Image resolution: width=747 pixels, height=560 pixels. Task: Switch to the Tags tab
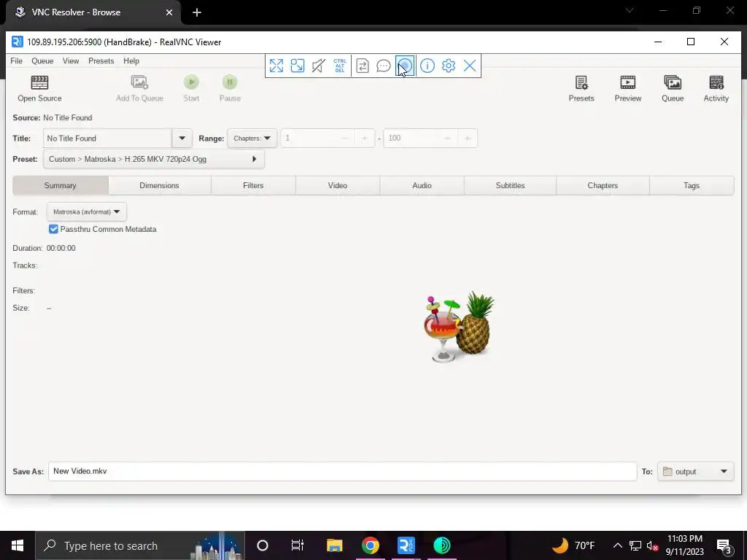click(x=692, y=185)
